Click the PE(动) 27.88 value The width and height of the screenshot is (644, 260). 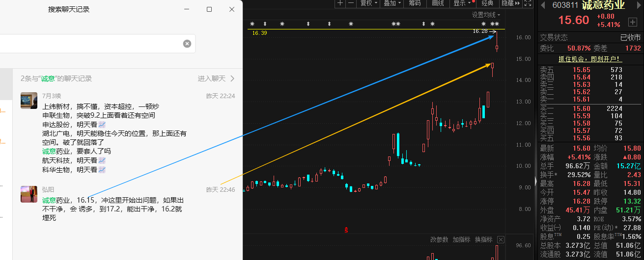[631, 228]
